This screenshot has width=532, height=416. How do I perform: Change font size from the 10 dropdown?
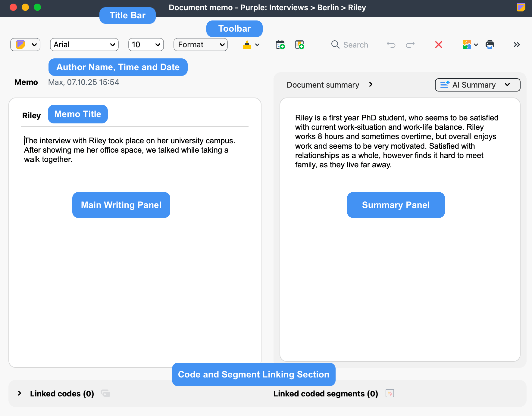[x=146, y=45]
